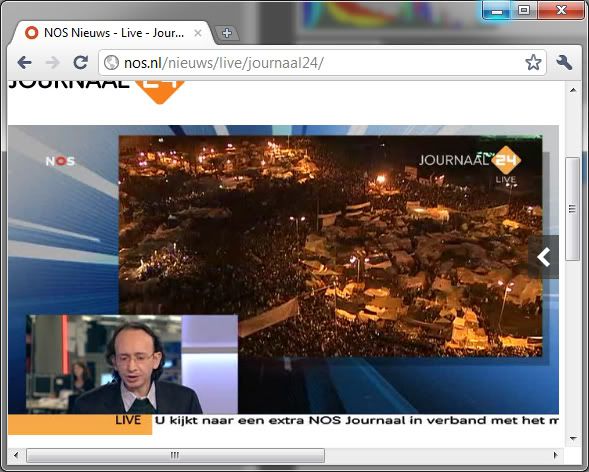Select the NOS Nieuws - Live tab
The height and width of the screenshot is (472, 589).
(113, 33)
